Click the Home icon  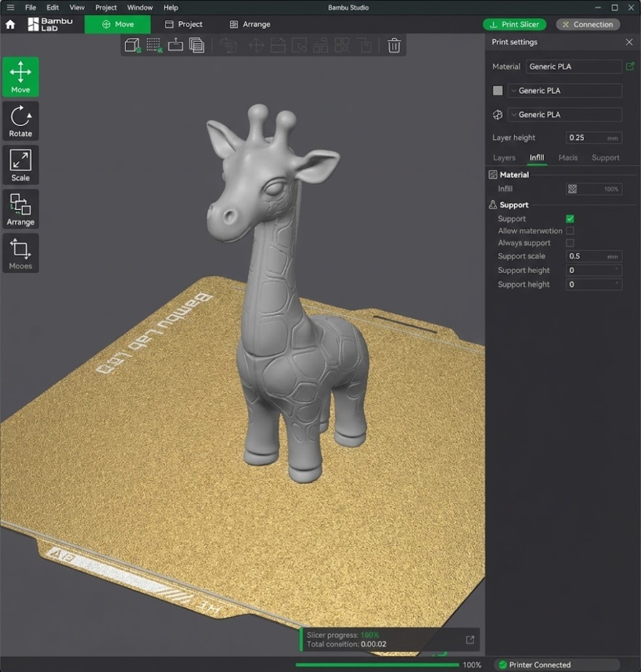[x=10, y=24]
